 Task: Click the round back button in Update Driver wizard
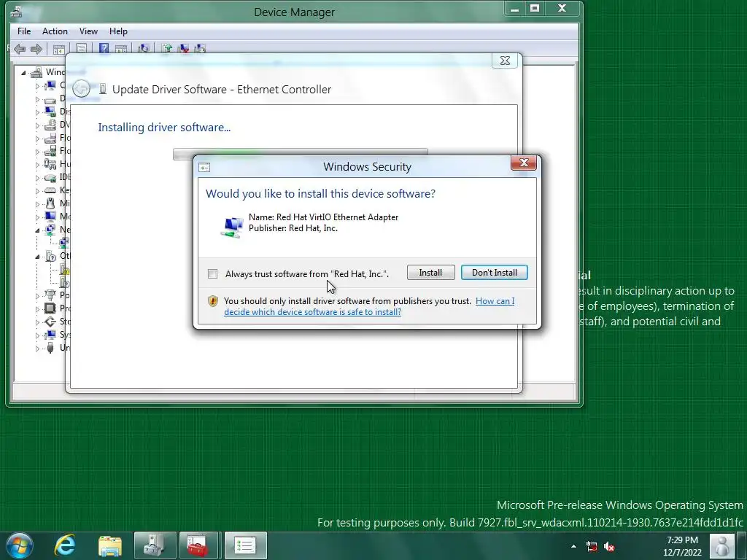(x=82, y=88)
